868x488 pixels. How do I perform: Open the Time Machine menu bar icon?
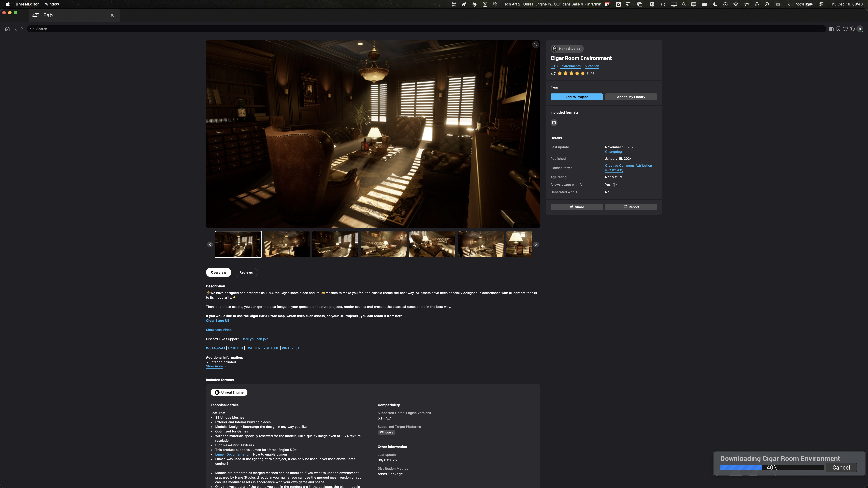pos(663,4)
